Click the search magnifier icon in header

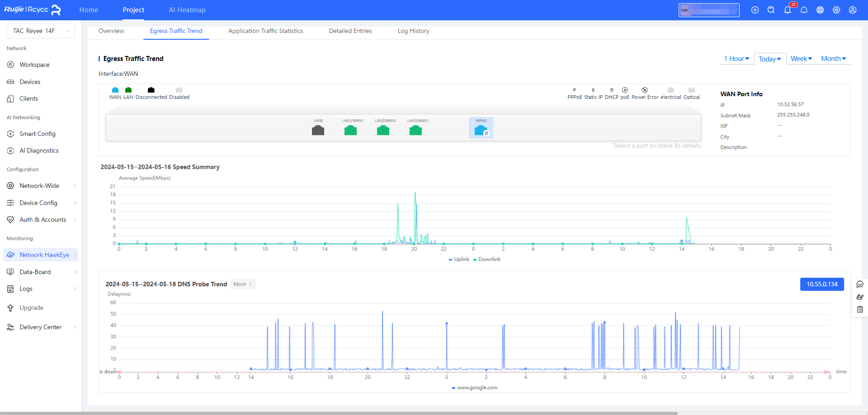pyautogui.click(x=771, y=10)
